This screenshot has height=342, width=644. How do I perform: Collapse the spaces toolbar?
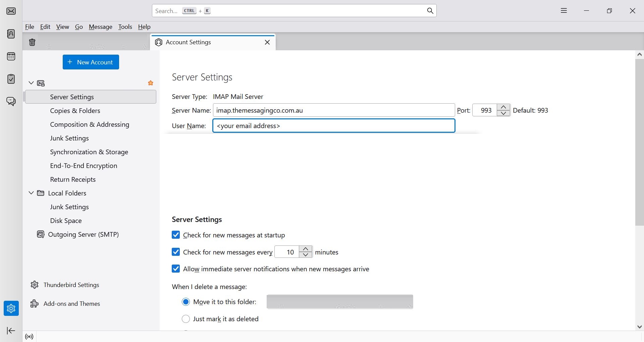[x=11, y=331]
